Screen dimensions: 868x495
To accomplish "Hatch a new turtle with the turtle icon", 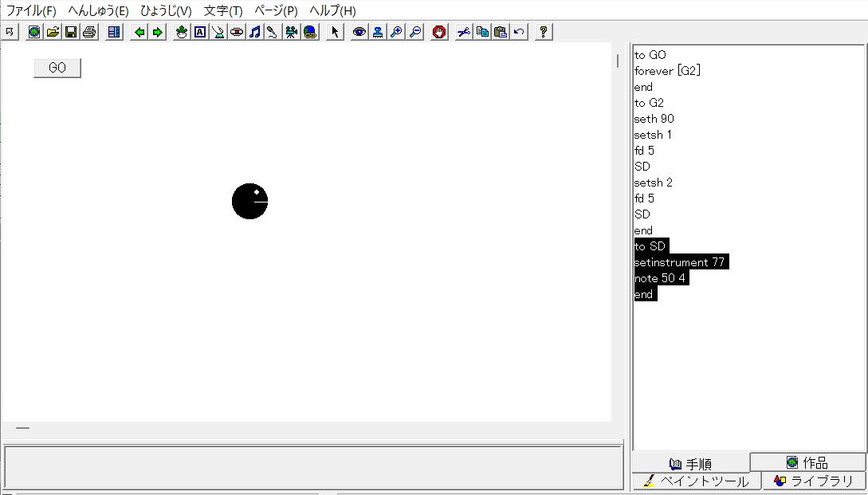I will [182, 32].
